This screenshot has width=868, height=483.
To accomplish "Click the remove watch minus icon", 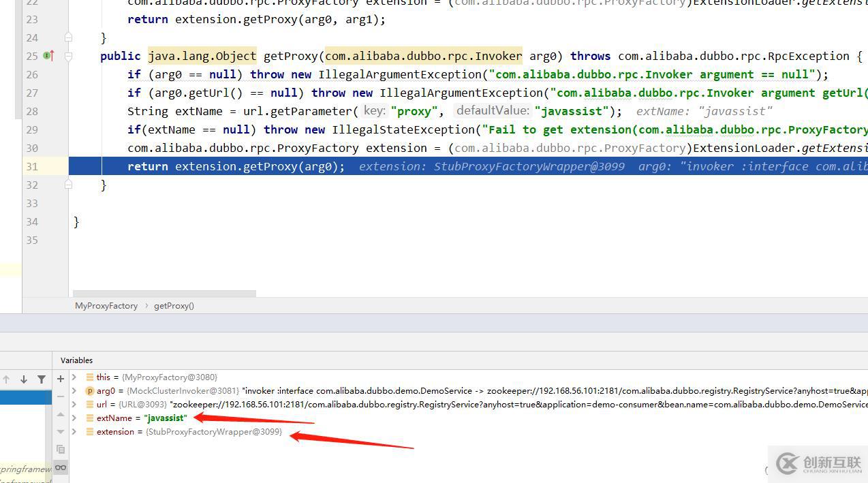I will tap(61, 396).
